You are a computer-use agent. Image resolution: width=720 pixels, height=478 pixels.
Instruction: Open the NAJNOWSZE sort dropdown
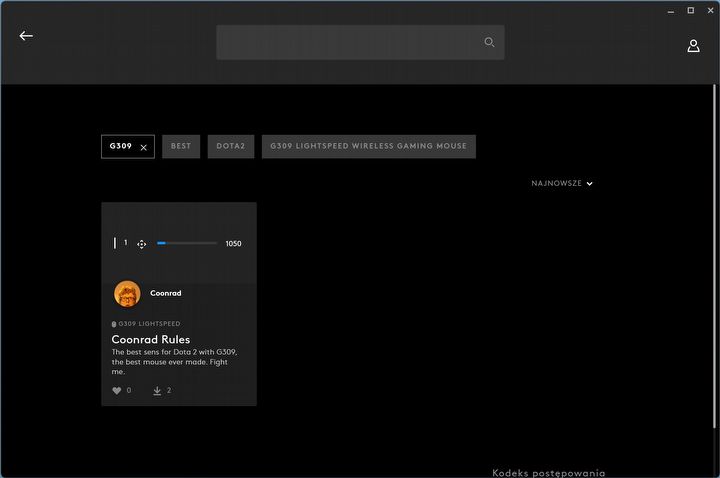pyautogui.click(x=556, y=184)
